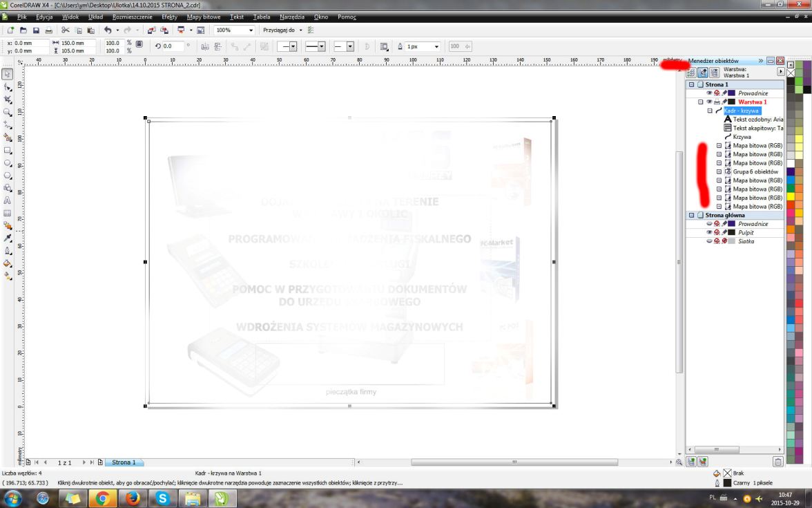Expand the Grupa 6 obiektów tree item
This screenshot has width=812, height=508.
[x=719, y=171]
